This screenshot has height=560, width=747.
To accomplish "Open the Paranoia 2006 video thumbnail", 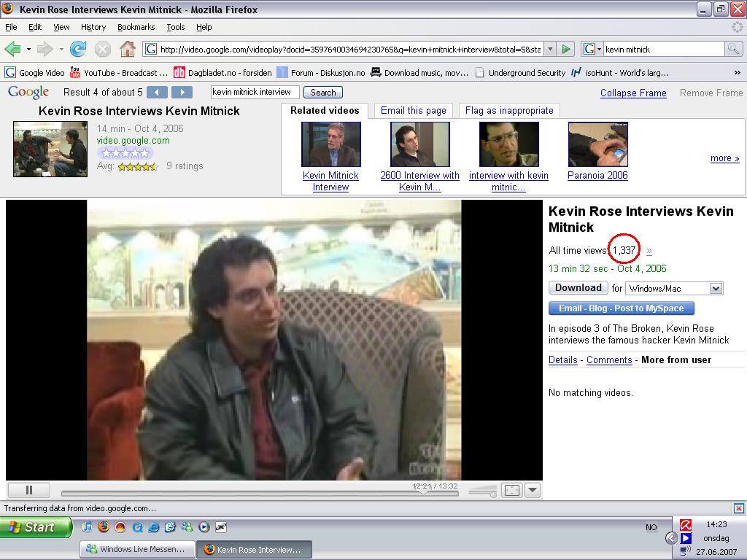I will [x=598, y=144].
